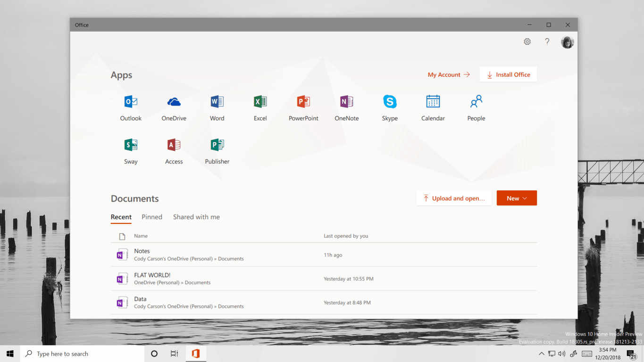The height and width of the screenshot is (362, 644).
Task: Click the taskbar search box
Action: 82,354
